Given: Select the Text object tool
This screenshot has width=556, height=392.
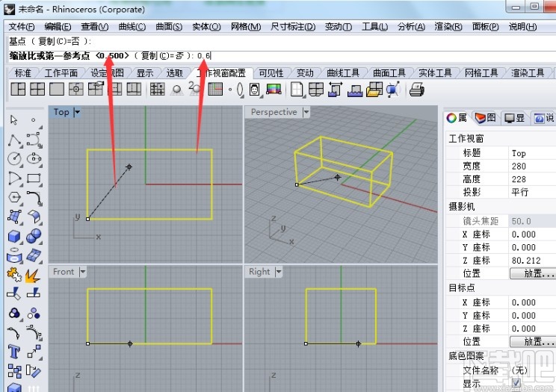Looking at the screenshot, I should (x=14, y=352).
